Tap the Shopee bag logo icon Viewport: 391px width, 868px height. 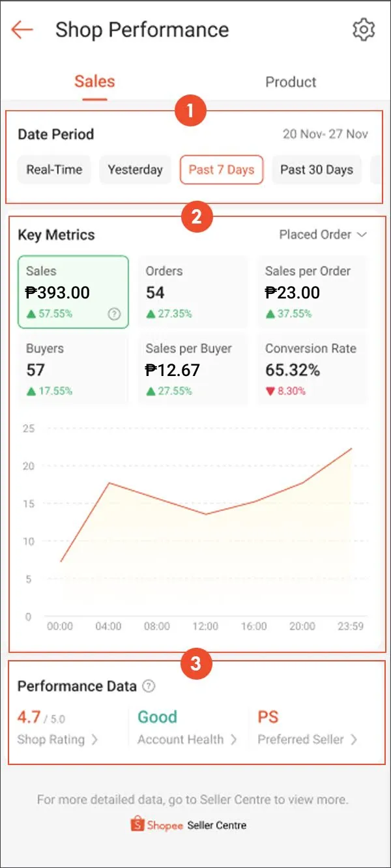(138, 824)
